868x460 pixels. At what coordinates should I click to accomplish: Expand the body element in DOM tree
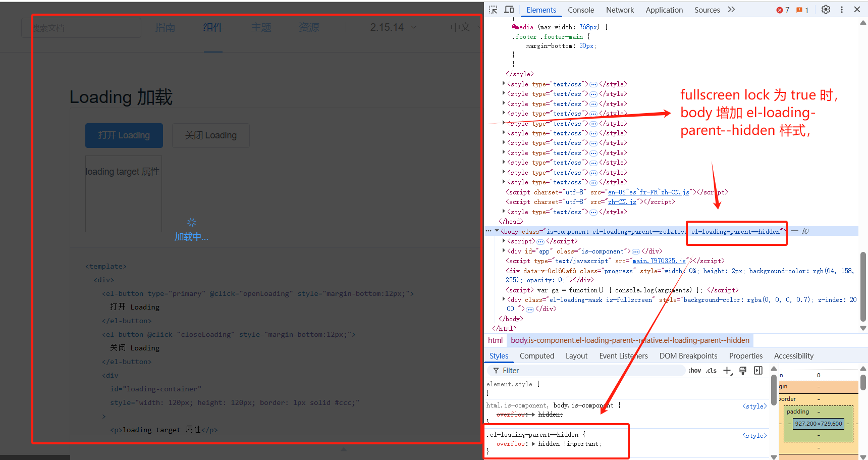(x=498, y=231)
